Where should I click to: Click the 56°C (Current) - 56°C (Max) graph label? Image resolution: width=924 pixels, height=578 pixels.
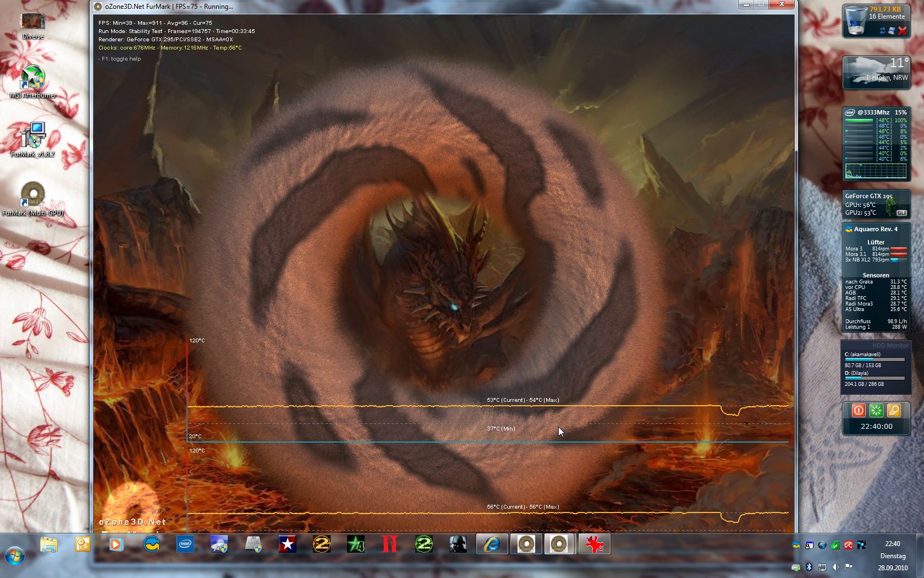coord(522,507)
